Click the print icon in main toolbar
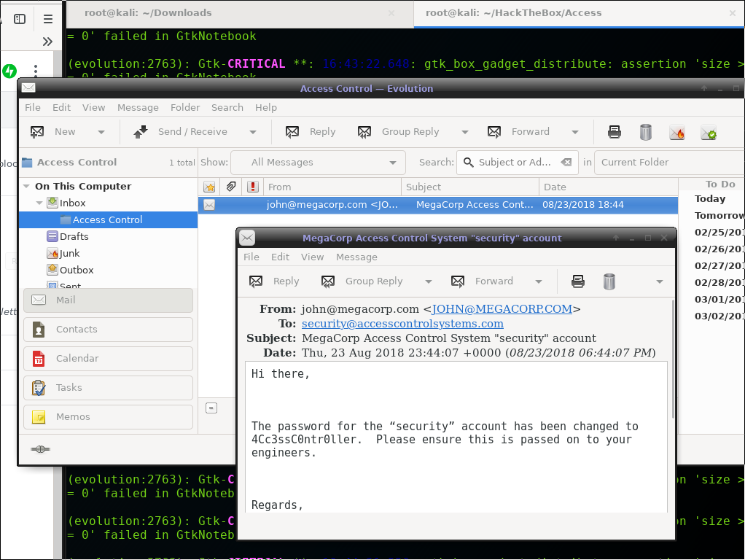The image size is (745, 560). coord(615,132)
